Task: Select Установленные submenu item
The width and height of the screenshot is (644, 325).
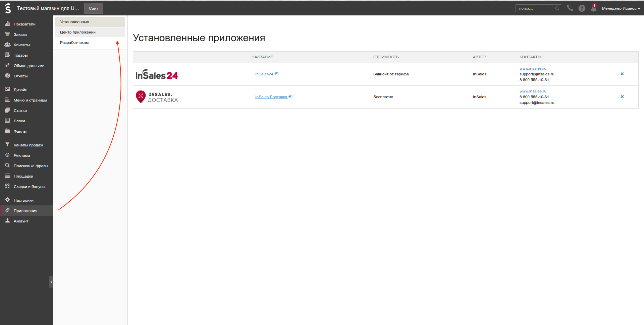Action: (90, 22)
